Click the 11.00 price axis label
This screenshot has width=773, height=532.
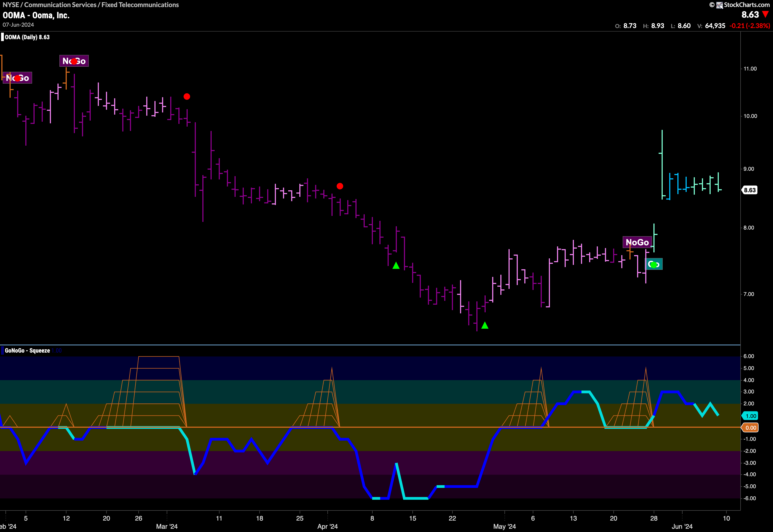[750, 69]
